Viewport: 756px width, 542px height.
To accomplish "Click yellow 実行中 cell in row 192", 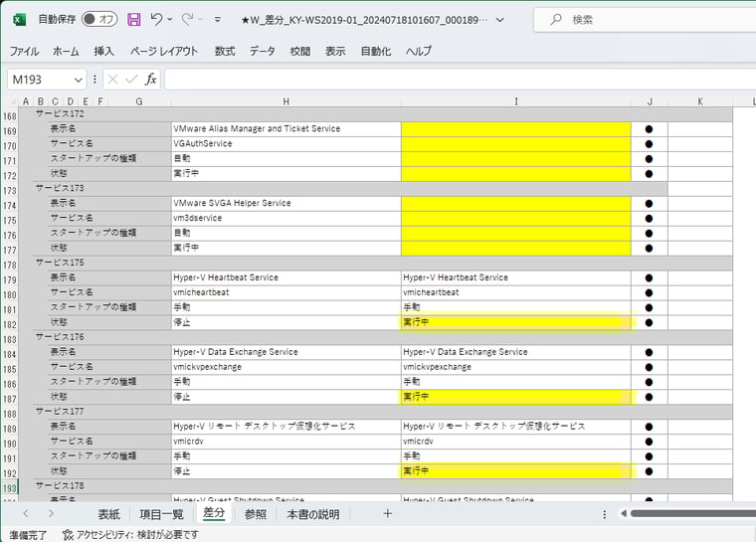I will (x=516, y=471).
